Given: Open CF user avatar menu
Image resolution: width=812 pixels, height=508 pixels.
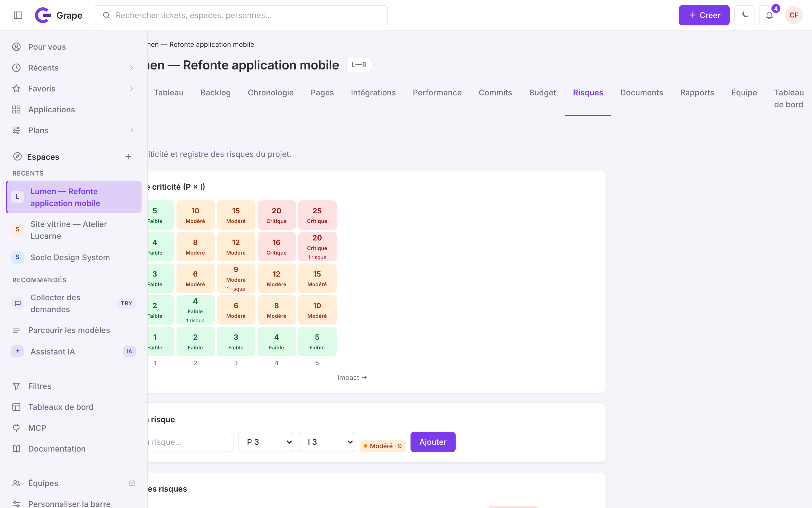Looking at the screenshot, I should 794,15.
